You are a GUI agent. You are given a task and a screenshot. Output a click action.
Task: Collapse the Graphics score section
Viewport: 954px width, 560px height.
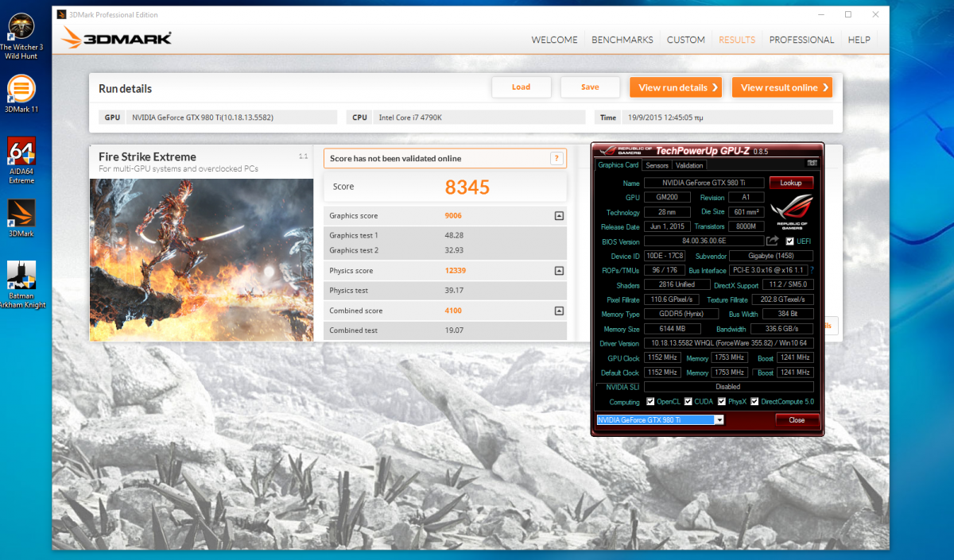pyautogui.click(x=559, y=215)
